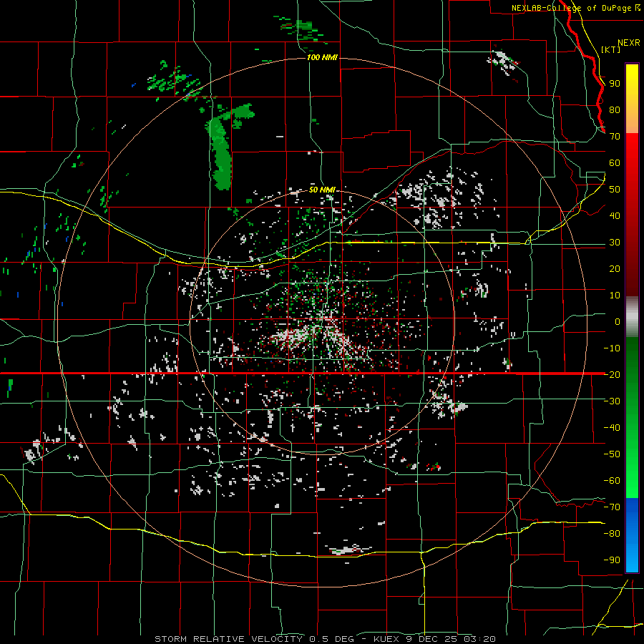The height and width of the screenshot is (644, 644).
Task: Click the NEXR label above the scale
Action: (x=629, y=43)
